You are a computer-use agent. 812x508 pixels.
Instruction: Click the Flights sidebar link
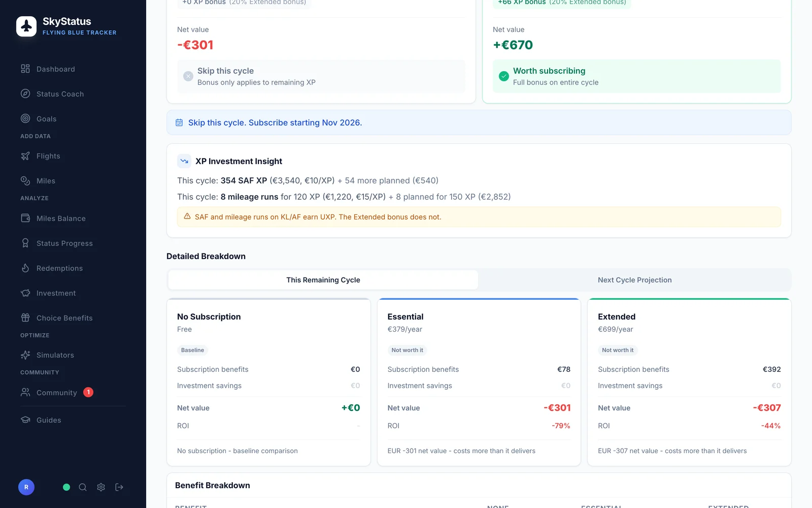tap(48, 156)
